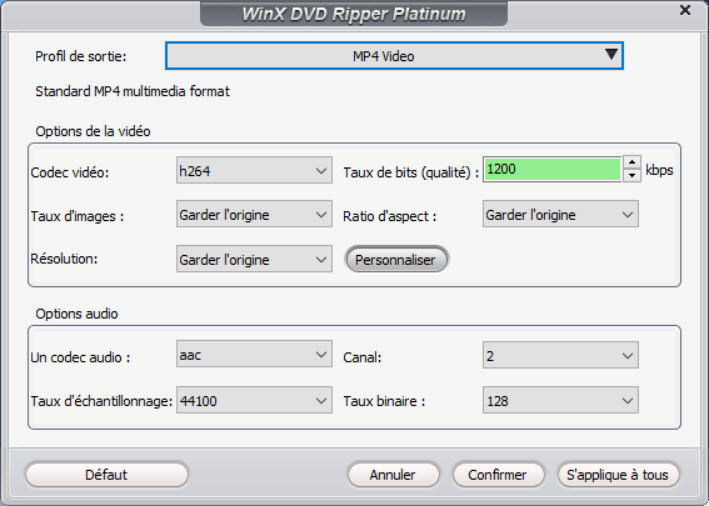Click the bitrate field showing 1200

[551, 170]
